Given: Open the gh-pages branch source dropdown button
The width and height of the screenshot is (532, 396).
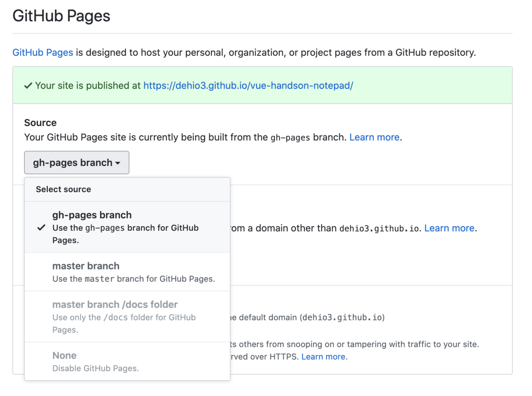Looking at the screenshot, I should (x=77, y=163).
